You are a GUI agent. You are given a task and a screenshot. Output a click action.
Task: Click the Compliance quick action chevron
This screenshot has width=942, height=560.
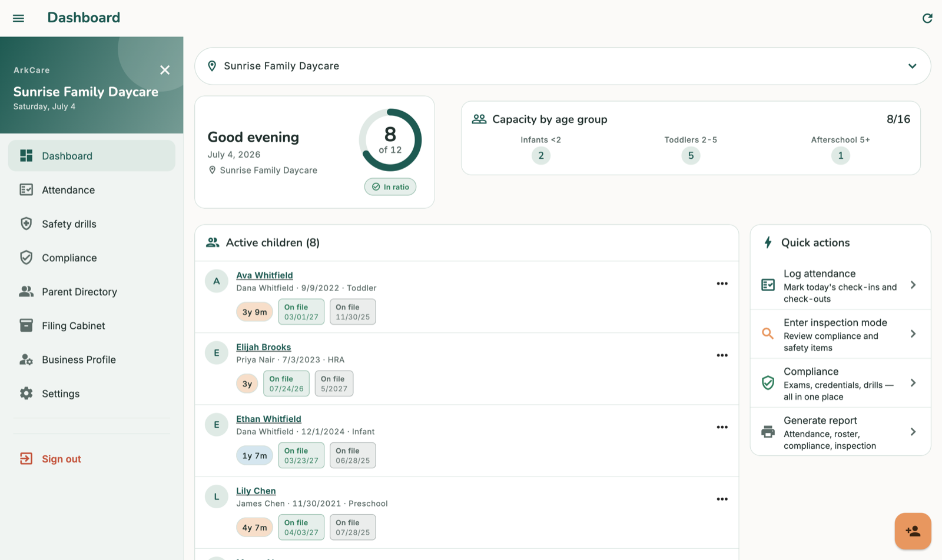point(913,383)
